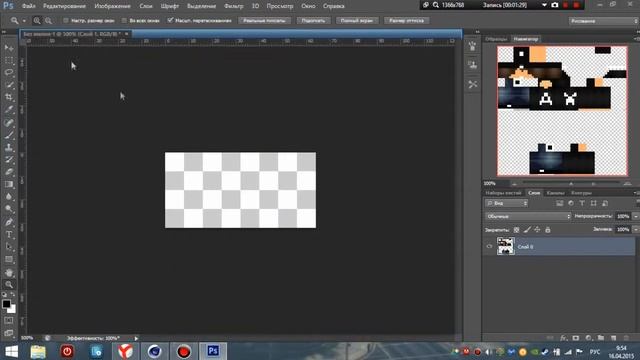Click the Navigator zoom slider handle
The image size is (640, 360).
click(x=571, y=184)
